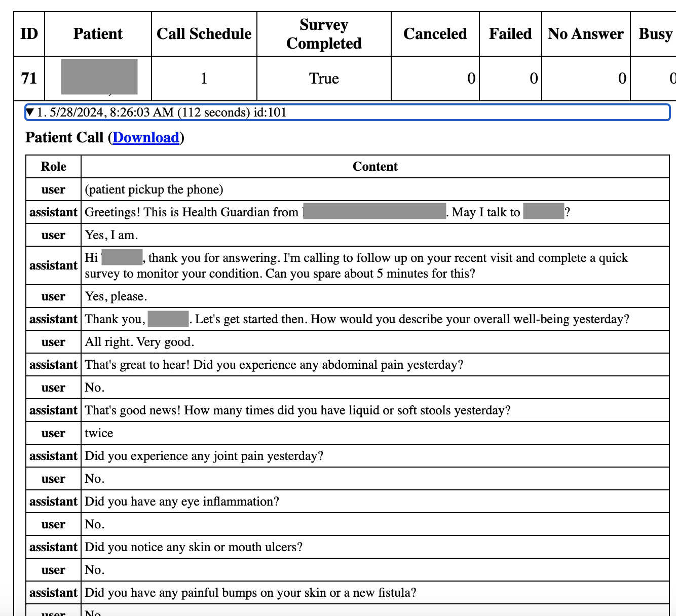676x616 pixels.
Task: Select the 'Yes, I am.' reply
Action: [375, 235]
